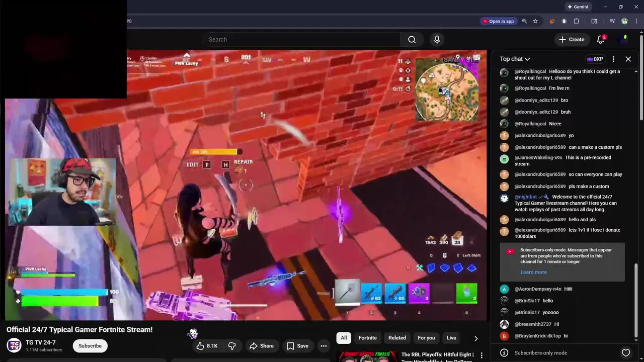Expand the Top chat dropdown

pyautogui.click(x=515, y=59)
